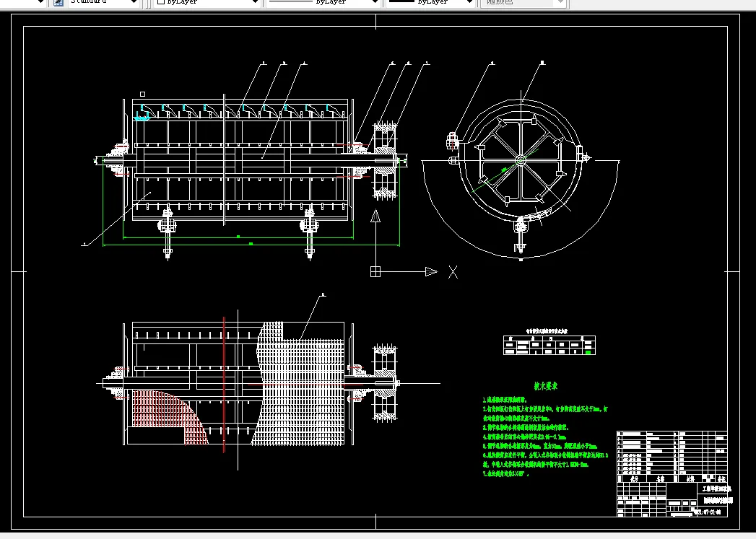756x539 pixels.
Task: Select the cyan dimension on drum top left
Action: (142, 118)
